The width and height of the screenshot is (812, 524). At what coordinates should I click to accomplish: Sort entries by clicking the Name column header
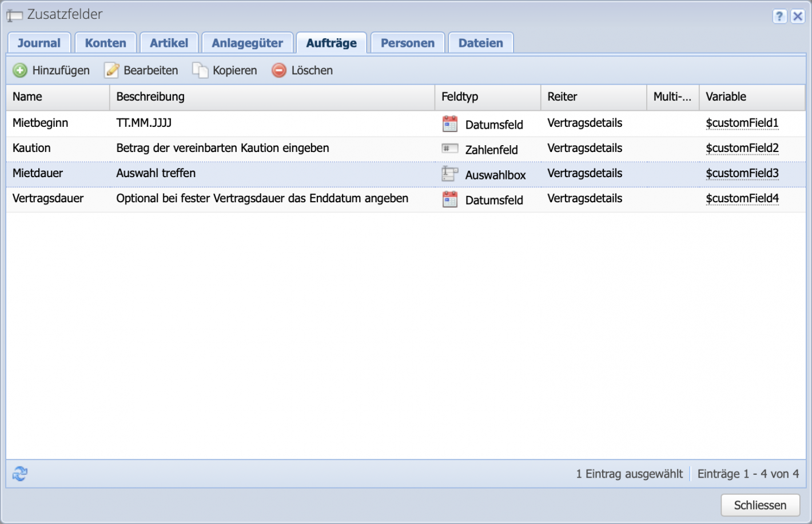(x=27, y=97)
